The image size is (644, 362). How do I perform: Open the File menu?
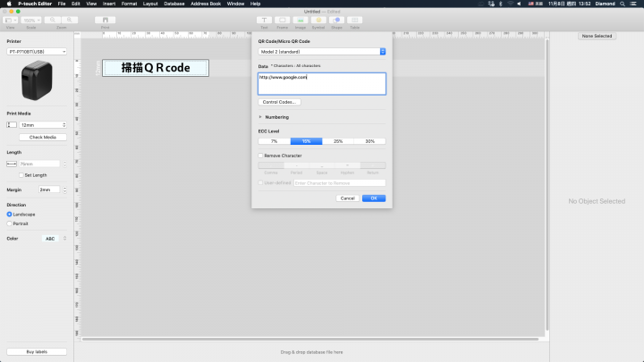62,4
